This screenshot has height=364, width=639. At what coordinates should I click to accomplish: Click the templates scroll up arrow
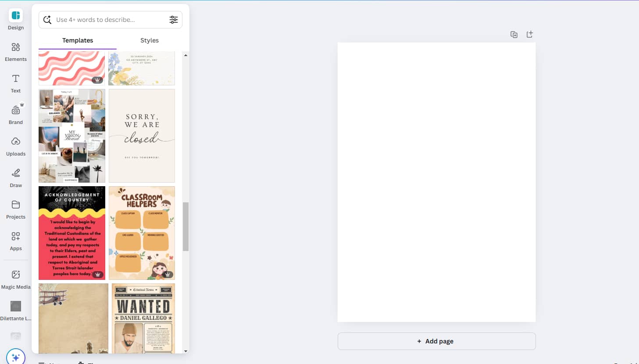pos(186,55)
